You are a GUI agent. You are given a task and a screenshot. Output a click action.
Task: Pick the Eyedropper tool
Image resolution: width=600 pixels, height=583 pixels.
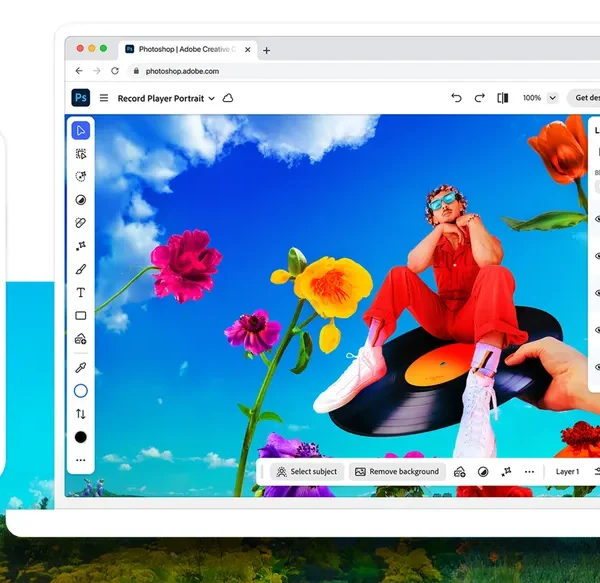tap(81, 367)
